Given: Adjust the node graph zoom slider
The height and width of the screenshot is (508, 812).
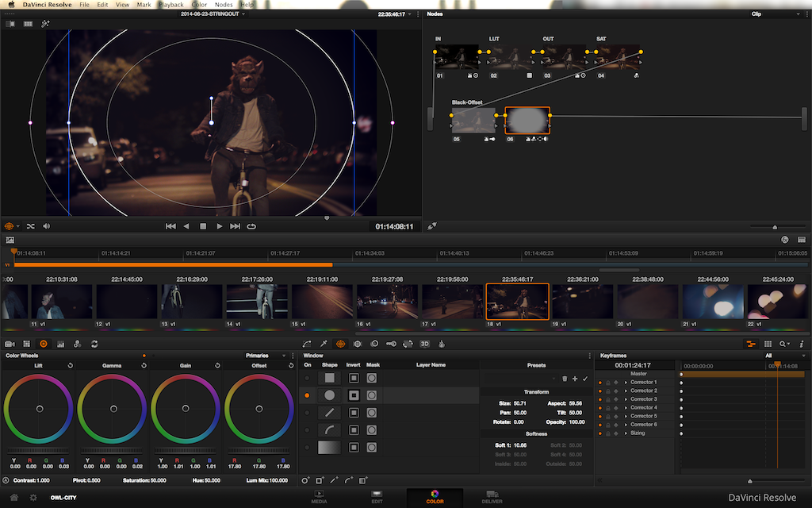Looking at the screenshot, I should pyautogui.click(x=778, y=227).
